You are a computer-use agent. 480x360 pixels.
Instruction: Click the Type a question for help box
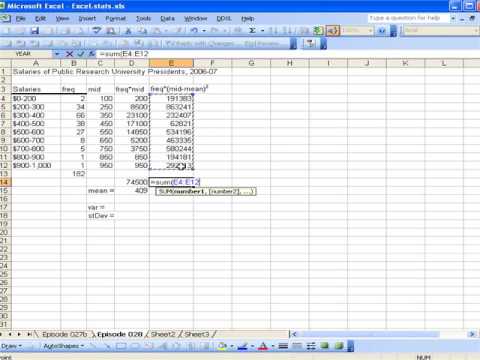408,18
